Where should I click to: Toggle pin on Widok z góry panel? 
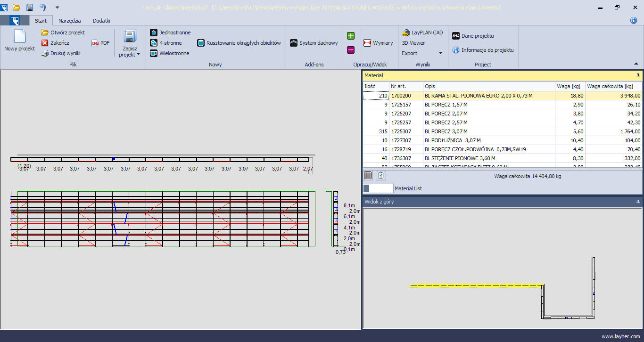click(x=638, y=202)
